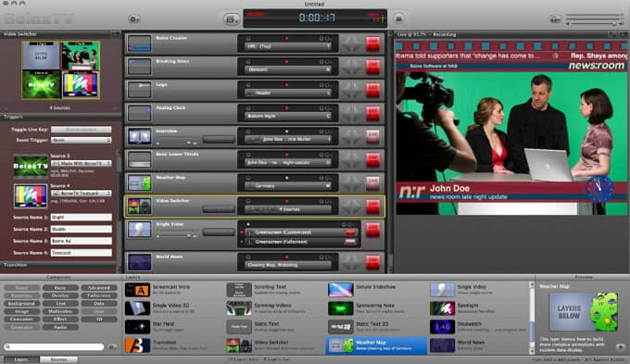Image resolution: width=630 pixels, height=364 pixels.
Task: Open the Source 3 video dropdown
Action: 82,164
